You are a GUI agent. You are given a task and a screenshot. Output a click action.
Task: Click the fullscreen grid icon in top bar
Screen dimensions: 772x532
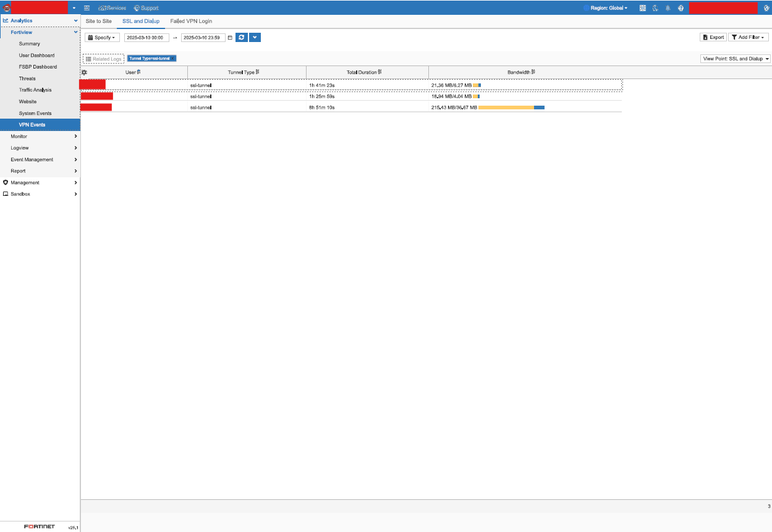tap(643, 8)
